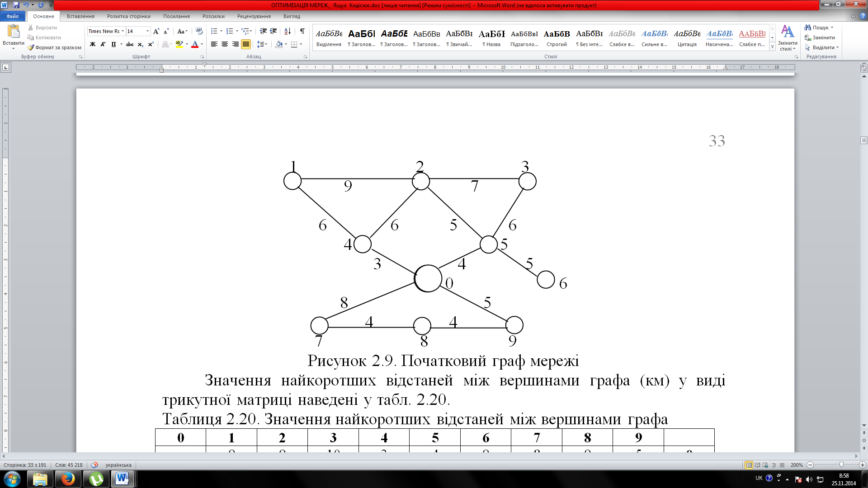Click Replace (Замінити)
This screenshot has width=868, height=488.
pyautogui.click(x=820, y=38)
